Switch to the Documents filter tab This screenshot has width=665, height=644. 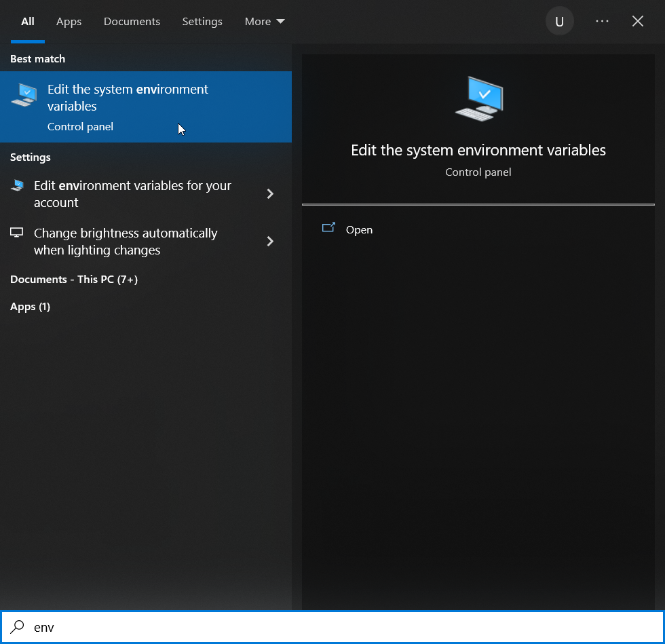132,22
